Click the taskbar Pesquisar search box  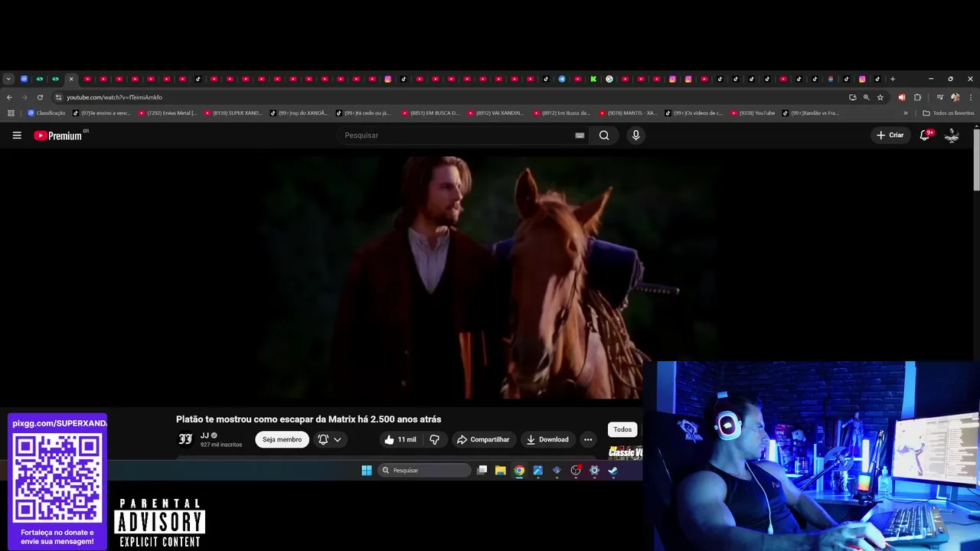pos(425,471)
